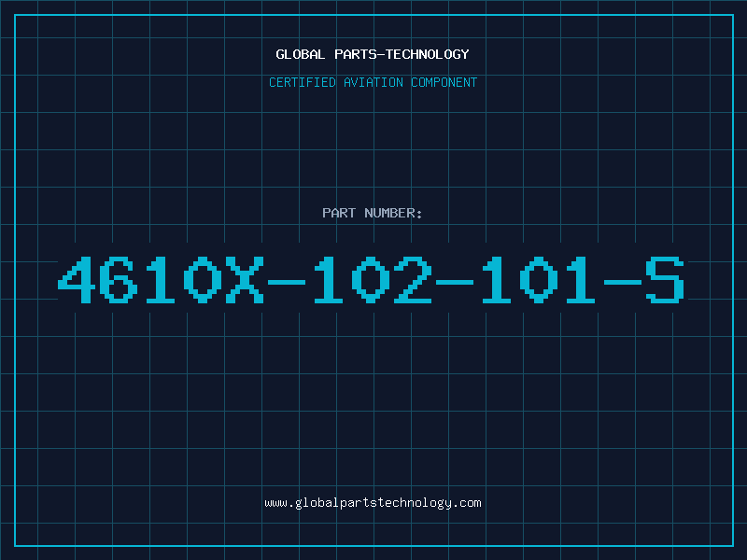747x560 pixels.
Task: Click the PART NUMBER: label
Action: (373, 213)
